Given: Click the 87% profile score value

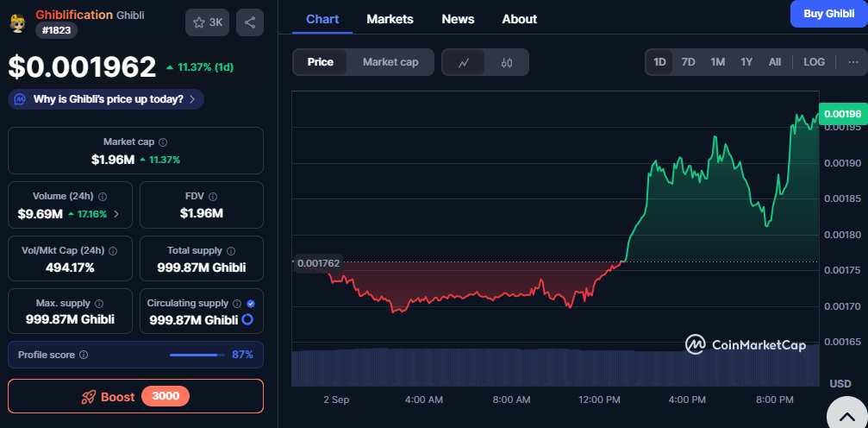Looking at the screenshot, I should coord(242,355).
